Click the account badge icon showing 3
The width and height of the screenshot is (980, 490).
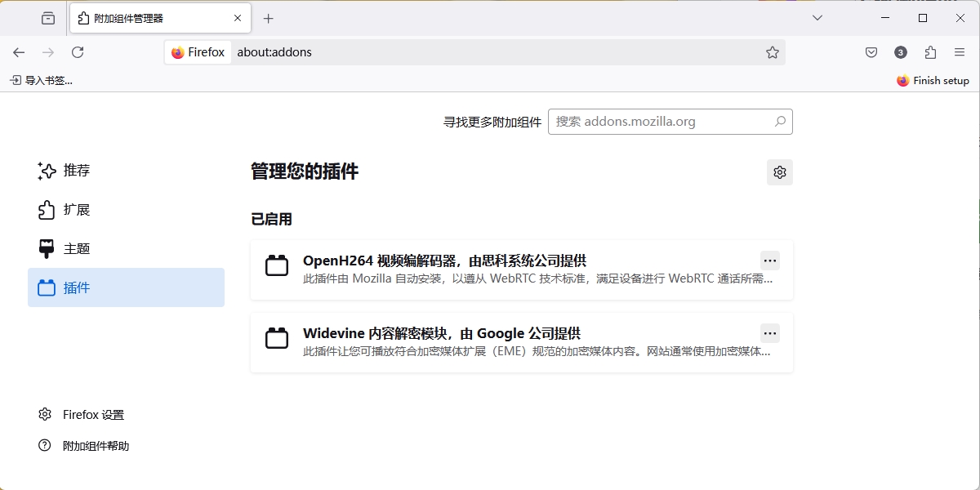901,52
